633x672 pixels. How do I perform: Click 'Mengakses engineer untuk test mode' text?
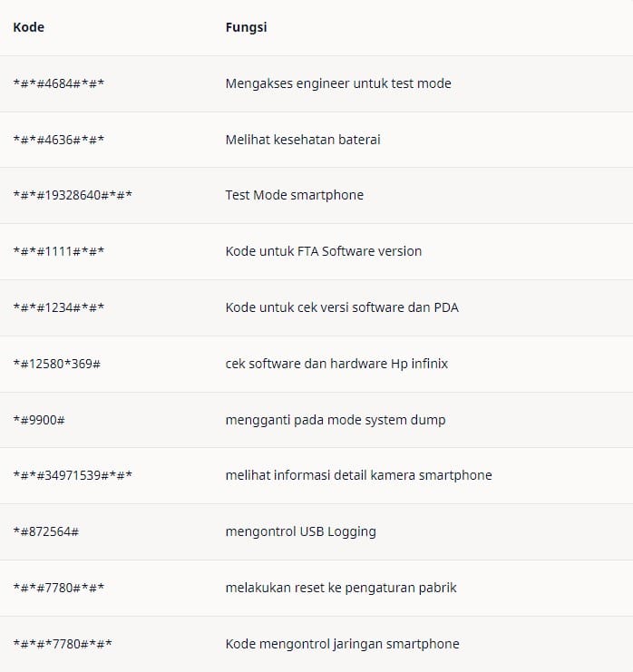[338, 83]
